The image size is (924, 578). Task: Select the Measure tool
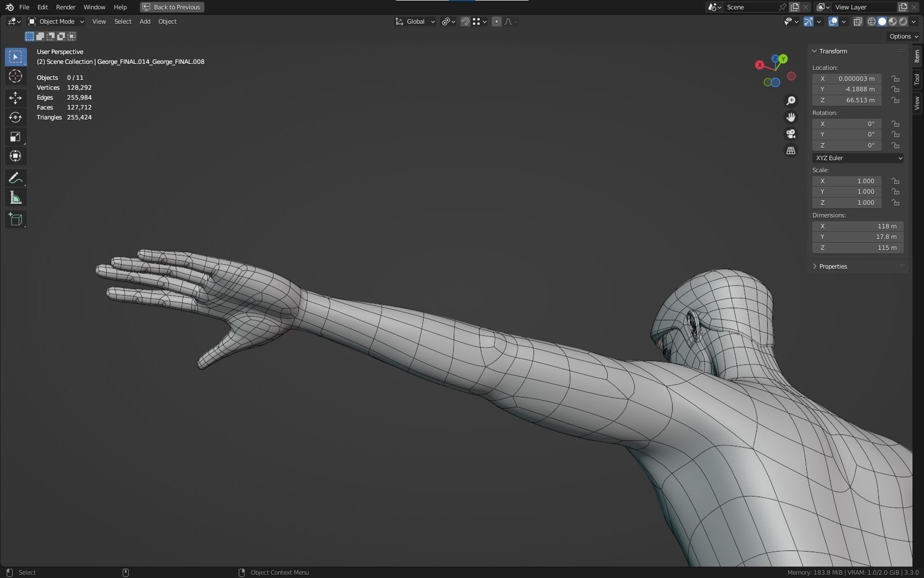tap(15, 198)
